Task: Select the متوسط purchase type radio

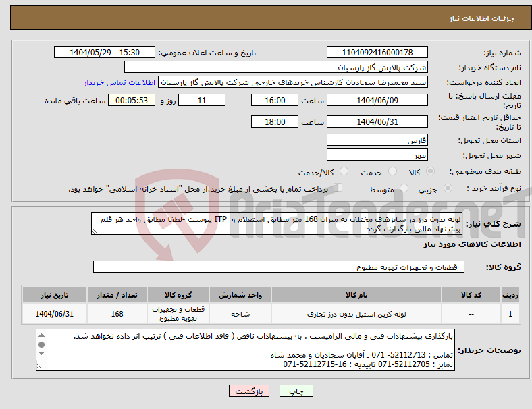Action: 404,188
